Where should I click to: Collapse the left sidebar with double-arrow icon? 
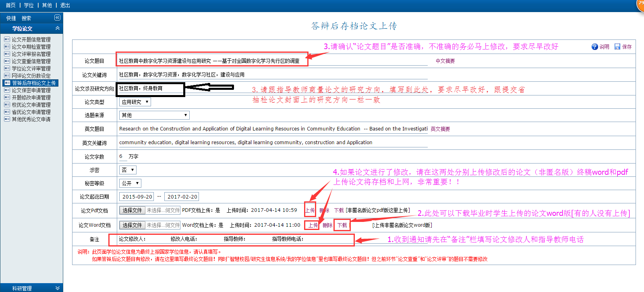click(57, 18)
